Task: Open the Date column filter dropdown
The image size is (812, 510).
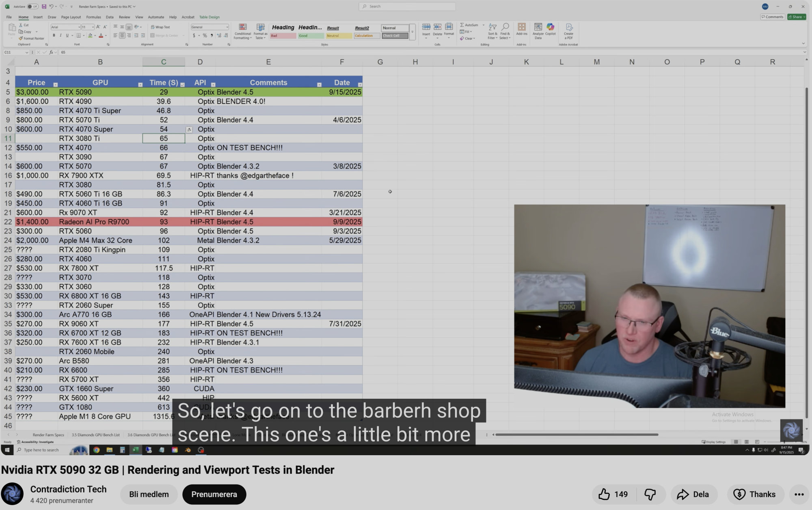Action: (x=360, y=84)
